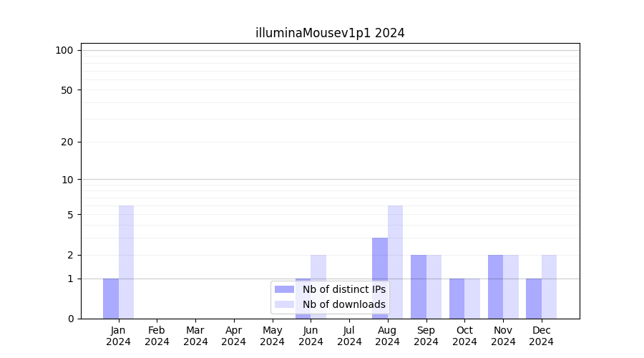The image size is (644, 358).
Task: Click the January downloads light bar
Action: pos(126,261)
